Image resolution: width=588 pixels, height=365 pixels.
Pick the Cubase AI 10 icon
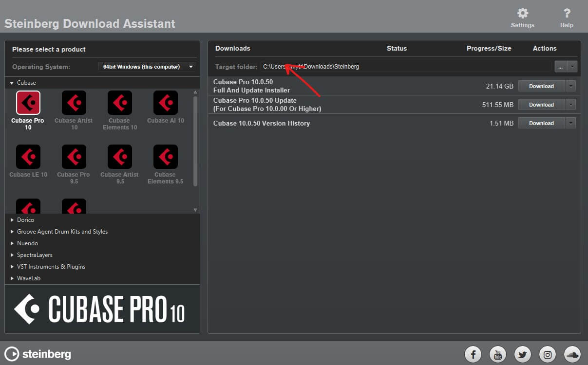pyautogui.click(x=166, y=103)
